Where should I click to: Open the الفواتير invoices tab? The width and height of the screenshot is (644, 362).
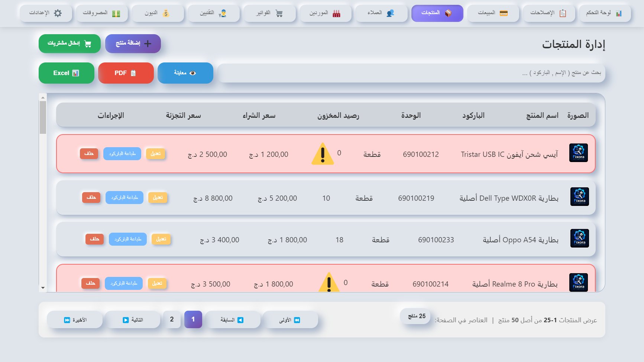[x=269, y=13]
